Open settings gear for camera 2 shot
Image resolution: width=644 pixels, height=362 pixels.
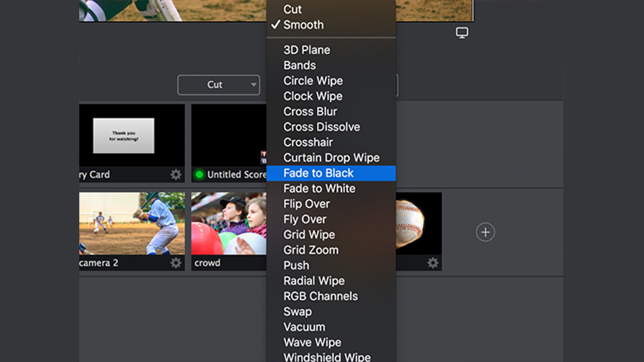point(176,263)
